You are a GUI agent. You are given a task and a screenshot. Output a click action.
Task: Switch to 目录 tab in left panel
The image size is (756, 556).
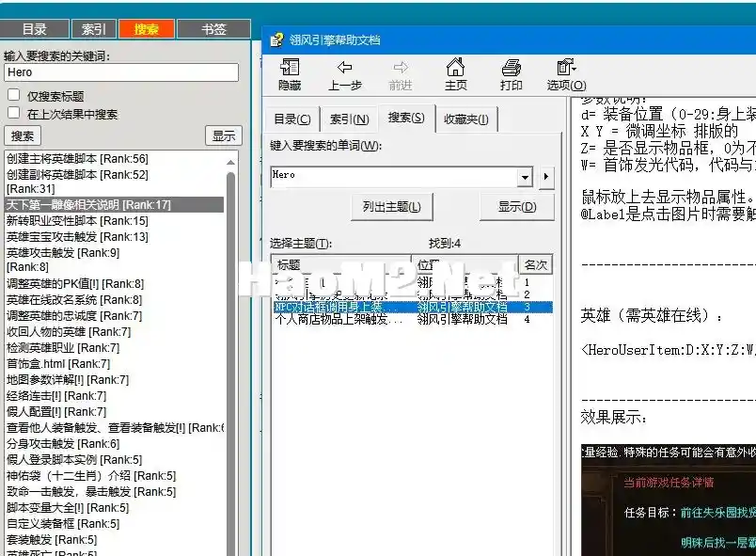point(34,29)
